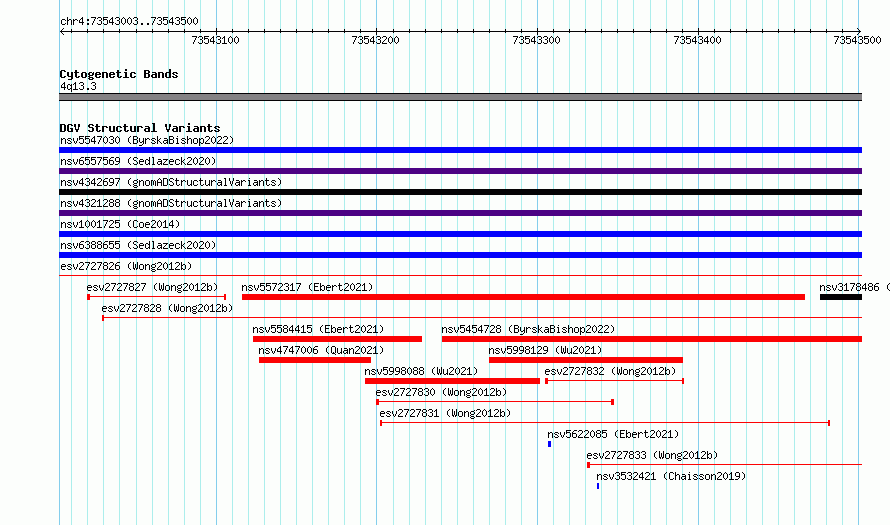The width and height of the screenshot is (890, 525).
Task: Click the nsv4342697 (gnomADStructuralVariants) label
Action: 171,182
